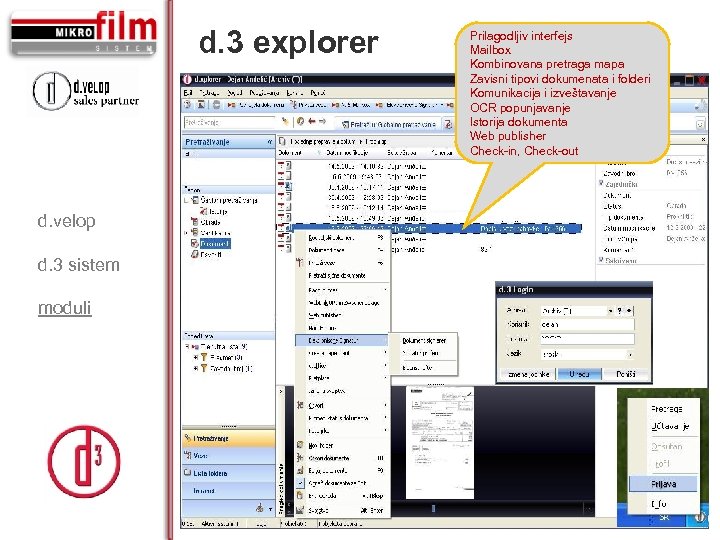The width and height of the screenshot is (720, 540).
Task: Go forward with the gray right arrow
Action: [x=322, y=121]
